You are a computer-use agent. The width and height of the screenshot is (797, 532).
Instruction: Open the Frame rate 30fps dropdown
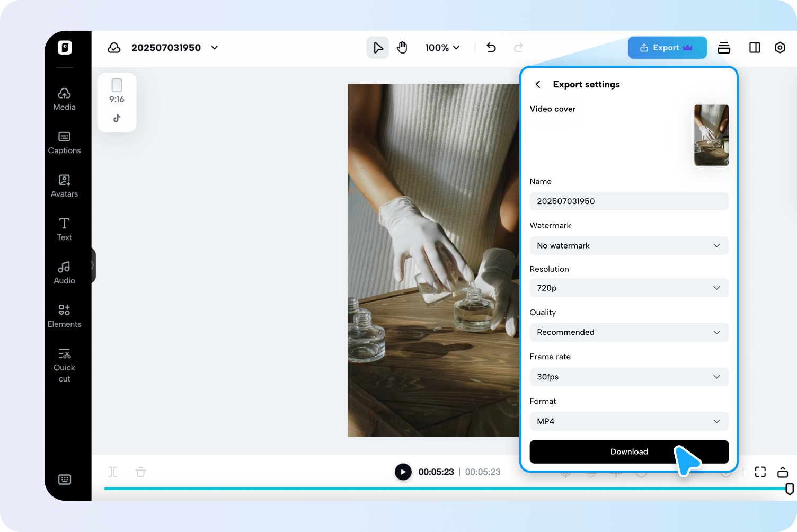[x=629, y=377]
